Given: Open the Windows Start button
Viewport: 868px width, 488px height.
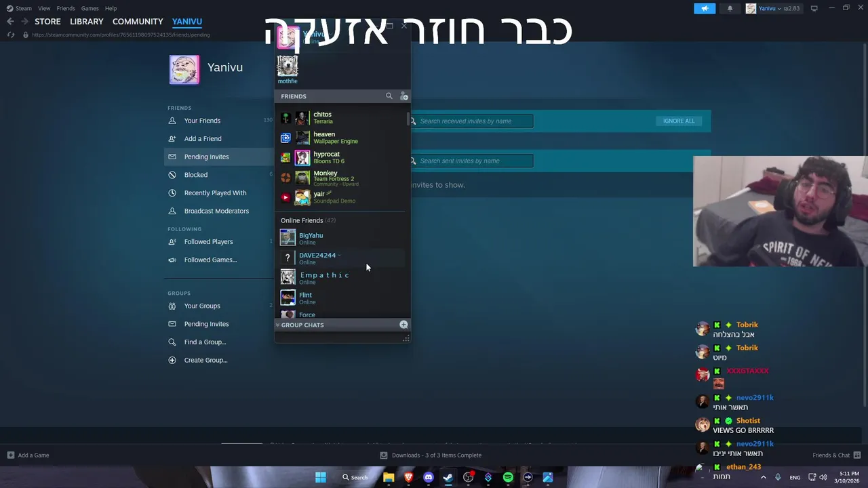Looking at the screenshot, I should (320, 477).
